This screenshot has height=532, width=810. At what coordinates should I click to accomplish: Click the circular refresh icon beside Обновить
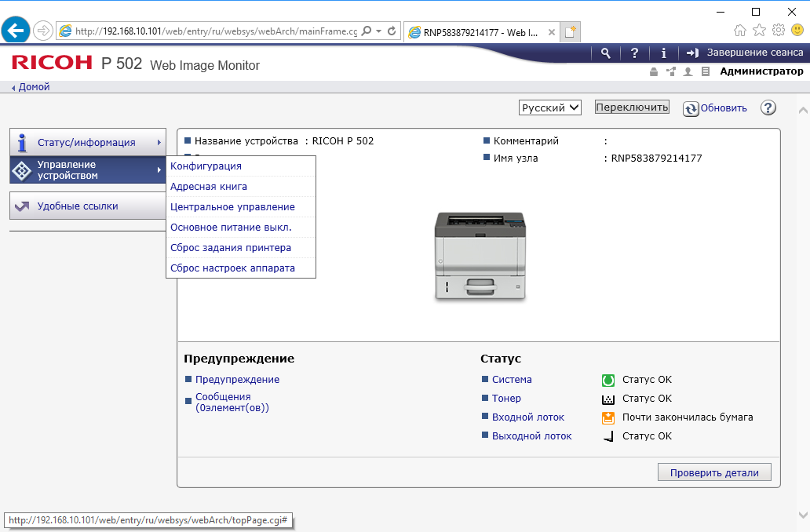tap(691, 108)
